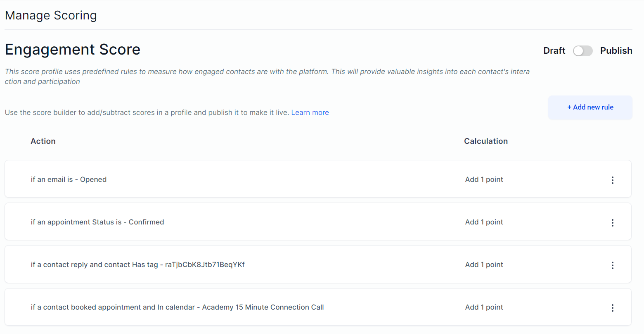Open the Learn more link
This screenshot has width=644, height=334.
pyautogui.click(x=310, y=112)
